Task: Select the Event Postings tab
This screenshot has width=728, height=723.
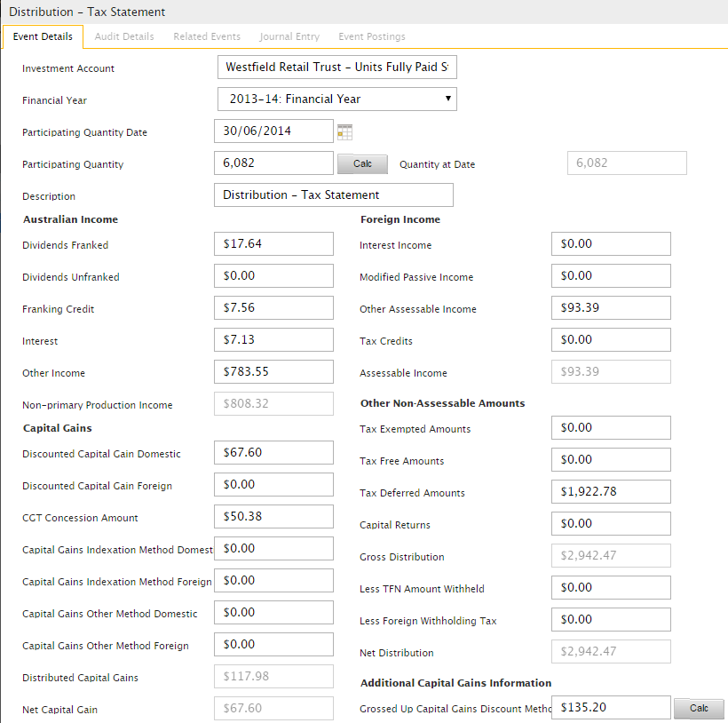Action: (372, 36)
